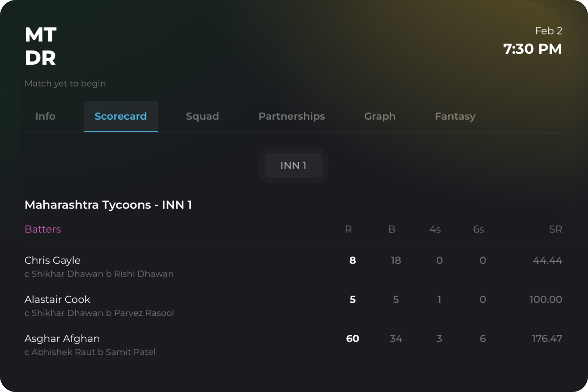Select the Scorecard tab
588x392 pixels.
(x=121, y=116)
